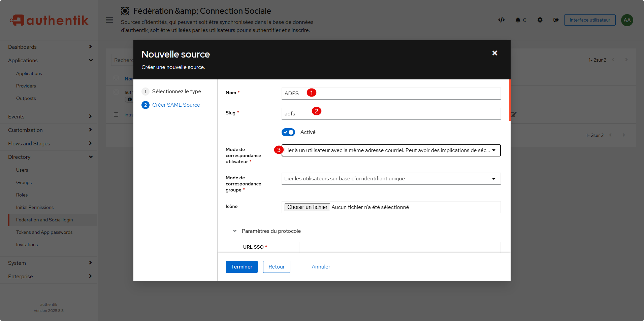Screen dimensions: 644x321
Task: Click the API drawer code icon
Action: [501, 20]
